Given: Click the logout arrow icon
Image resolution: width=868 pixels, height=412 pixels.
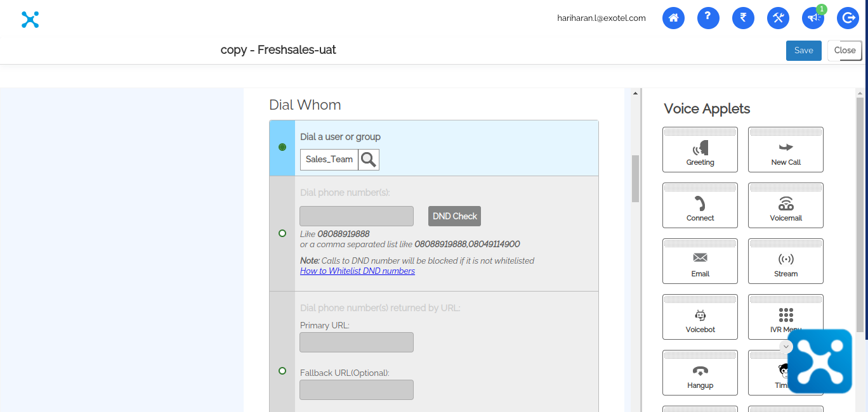Looking at the screenshot, I should coord(848,18).
